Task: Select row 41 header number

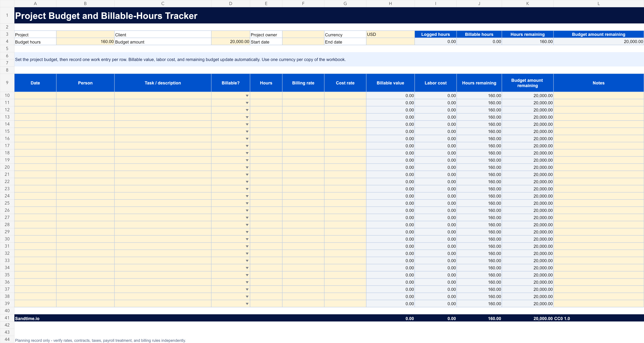Action: pos(7,318)
